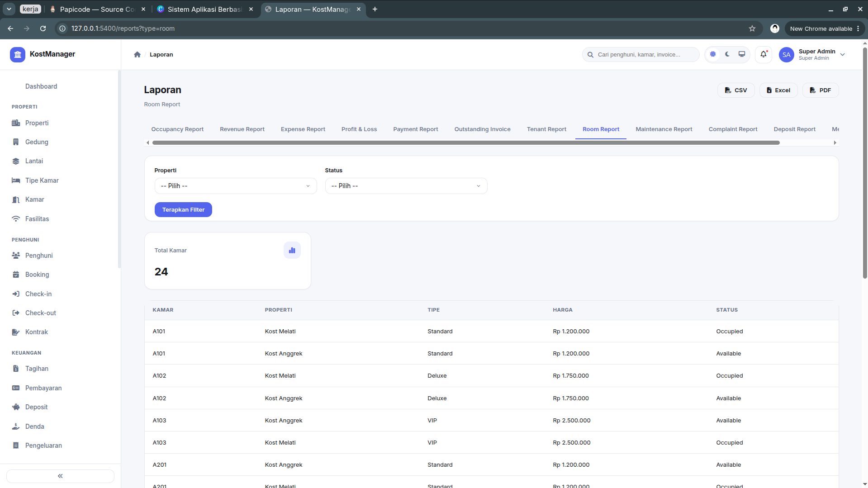Collapse the sidebar with the double-chevron button
868x488 pixels.
coord(60,476)
